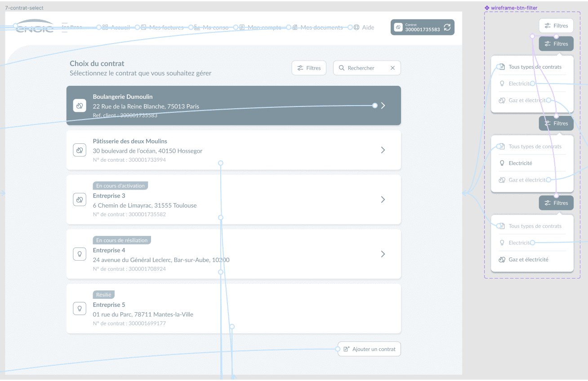
Task: Select Entreprise 4 chevron arrow
Action: click(x=383, y=254)
